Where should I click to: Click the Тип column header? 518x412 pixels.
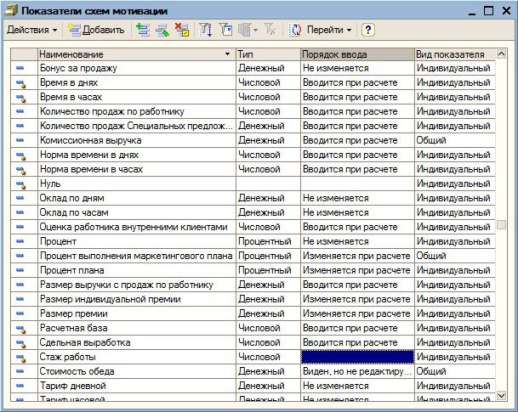pos(268,54)
